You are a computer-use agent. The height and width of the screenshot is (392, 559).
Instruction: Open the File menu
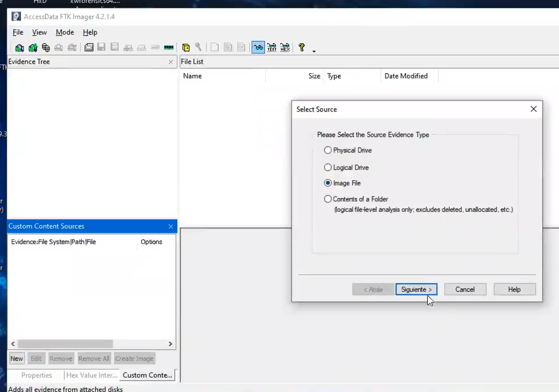coord(18,32)
